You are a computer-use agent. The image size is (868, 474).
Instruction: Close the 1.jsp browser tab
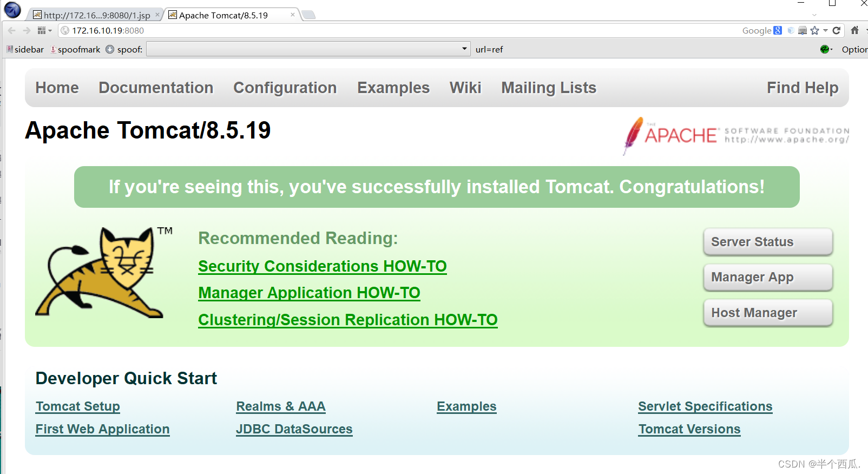pyautogui.click(x=157, y=15)
